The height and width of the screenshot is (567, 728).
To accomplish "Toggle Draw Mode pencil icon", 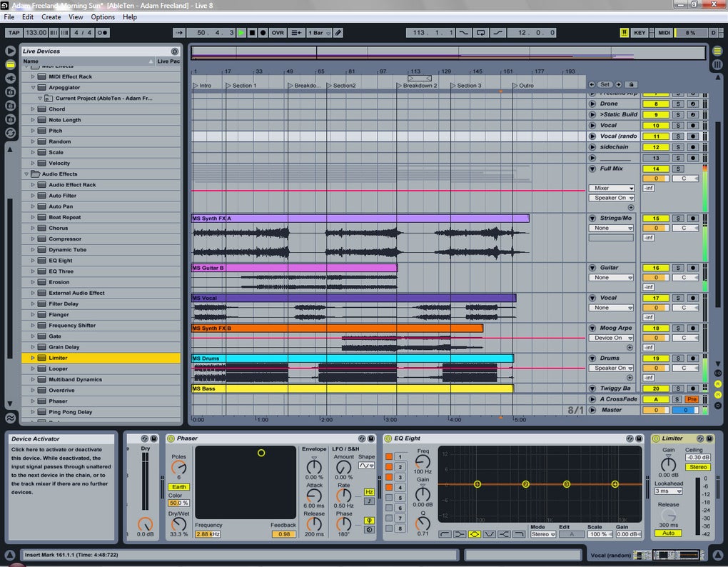I will pos(338,33).
